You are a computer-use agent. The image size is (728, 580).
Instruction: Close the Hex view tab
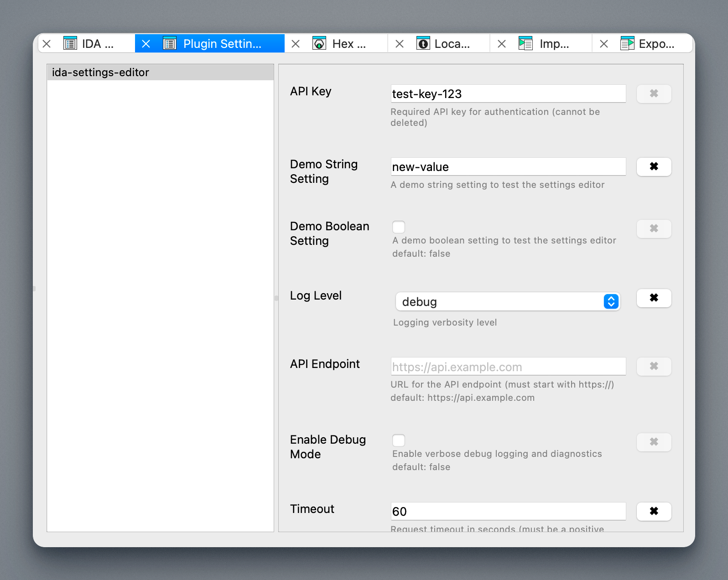296,44
